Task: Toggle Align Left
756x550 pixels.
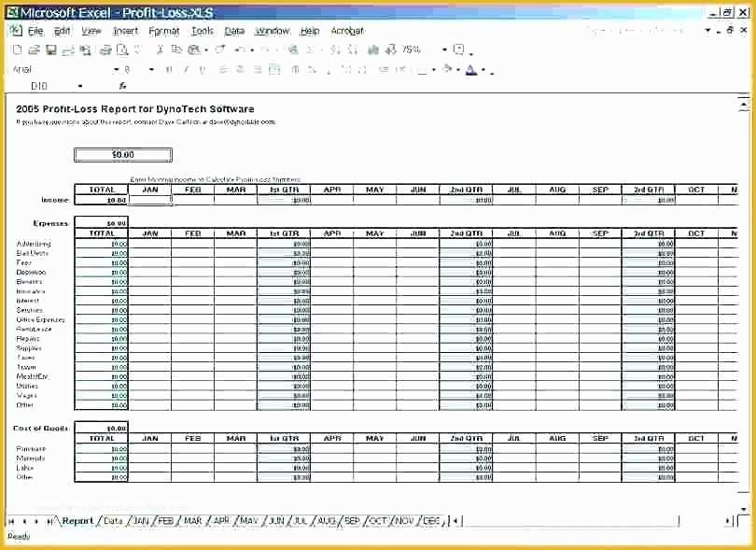Action: (223, 70)
